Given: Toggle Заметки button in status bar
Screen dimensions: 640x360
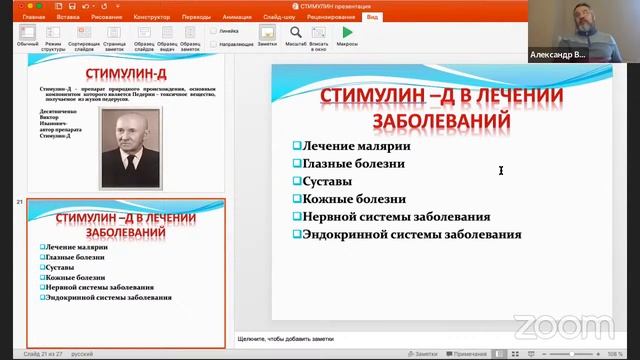Looking at the screenshot, I should pos(422,354).
